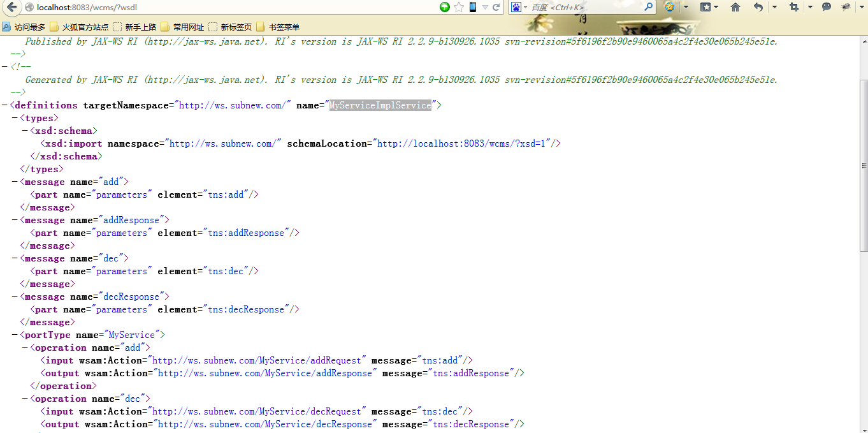The height and width of the screenshot is (433, 868).
Task: Click the schemaLocation URL with ?xsd=1
Action: [x=462, y=143]
